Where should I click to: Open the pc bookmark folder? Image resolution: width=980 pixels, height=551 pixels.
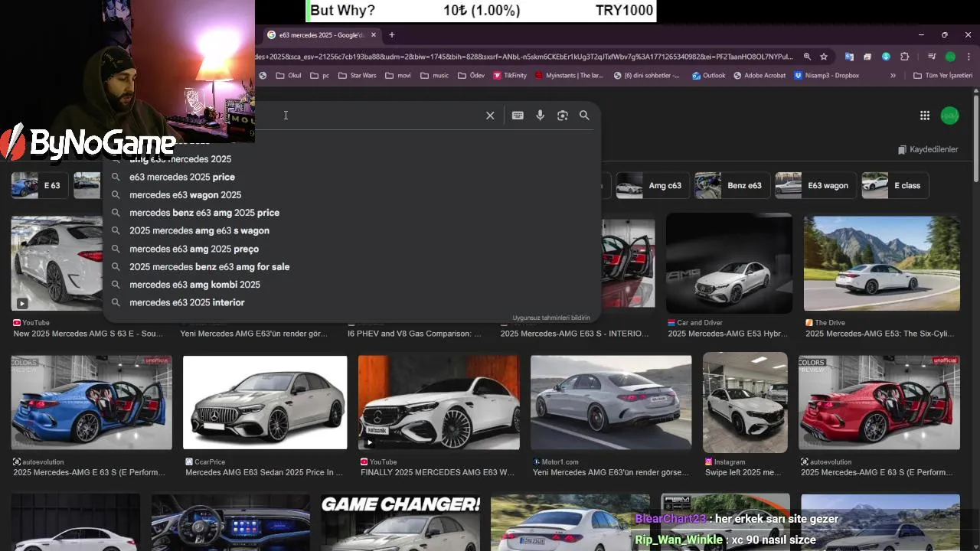point(319,76)
